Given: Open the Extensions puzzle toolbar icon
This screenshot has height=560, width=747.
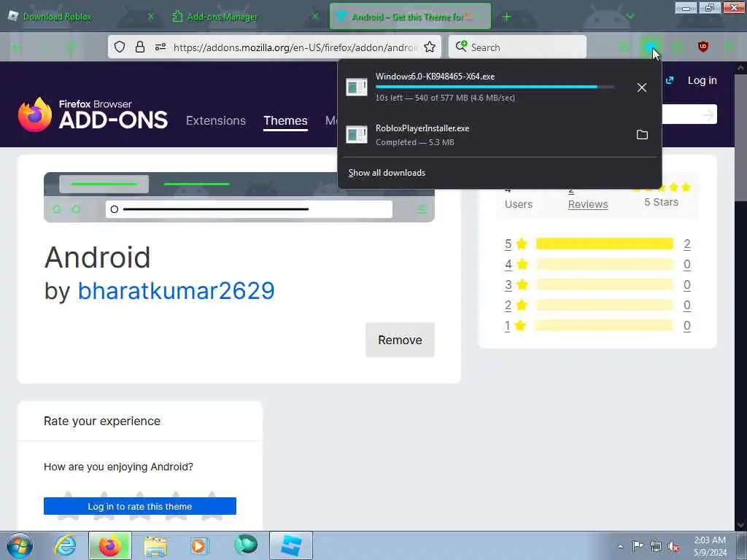Looking at the screenshot, I should coord(678,47).
